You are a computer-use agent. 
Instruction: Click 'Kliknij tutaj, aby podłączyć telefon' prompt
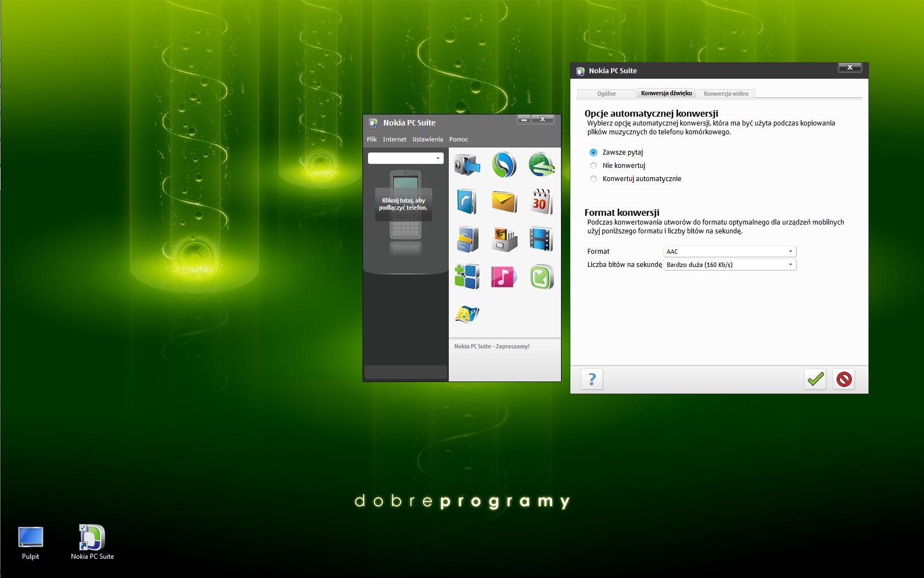coord(403,204)
